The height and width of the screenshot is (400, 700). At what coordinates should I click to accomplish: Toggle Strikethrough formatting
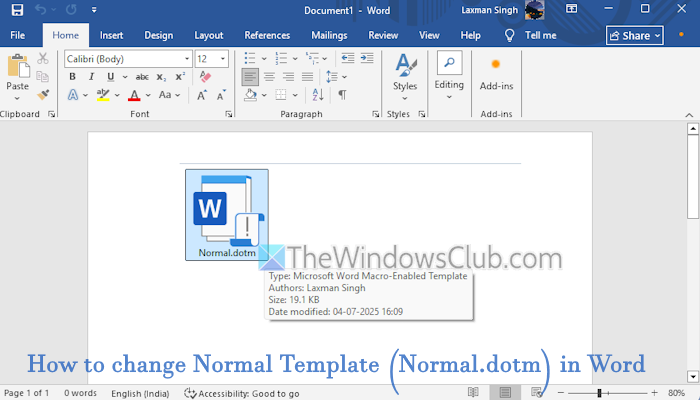[142, 77]
